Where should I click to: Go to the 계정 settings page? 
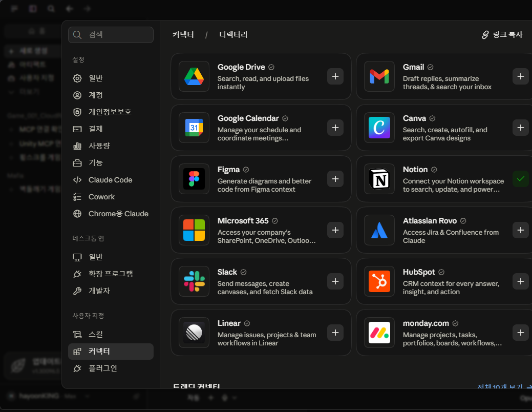(x=111, y=95)
